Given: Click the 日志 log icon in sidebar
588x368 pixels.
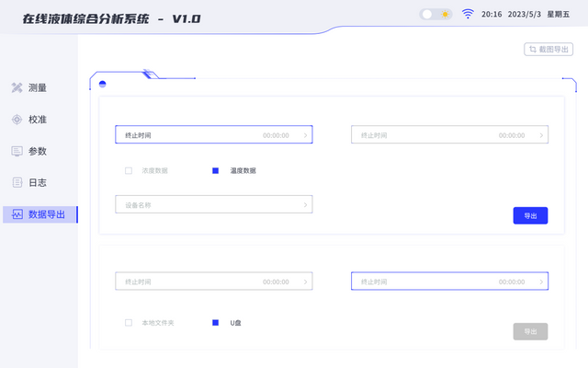Looking at the screenshot, I should [x=17, y=182].
